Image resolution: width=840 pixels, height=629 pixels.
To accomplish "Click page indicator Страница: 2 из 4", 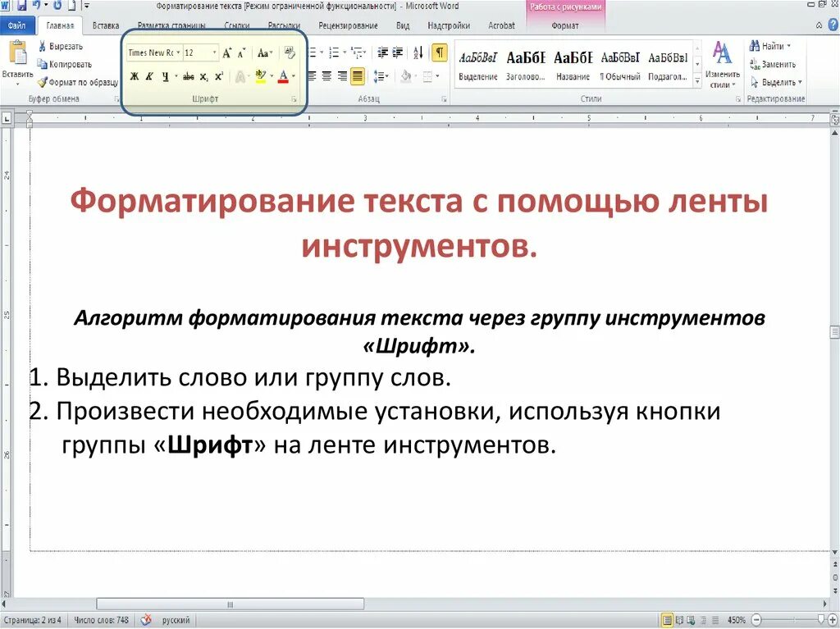I will tap(32, 620).
